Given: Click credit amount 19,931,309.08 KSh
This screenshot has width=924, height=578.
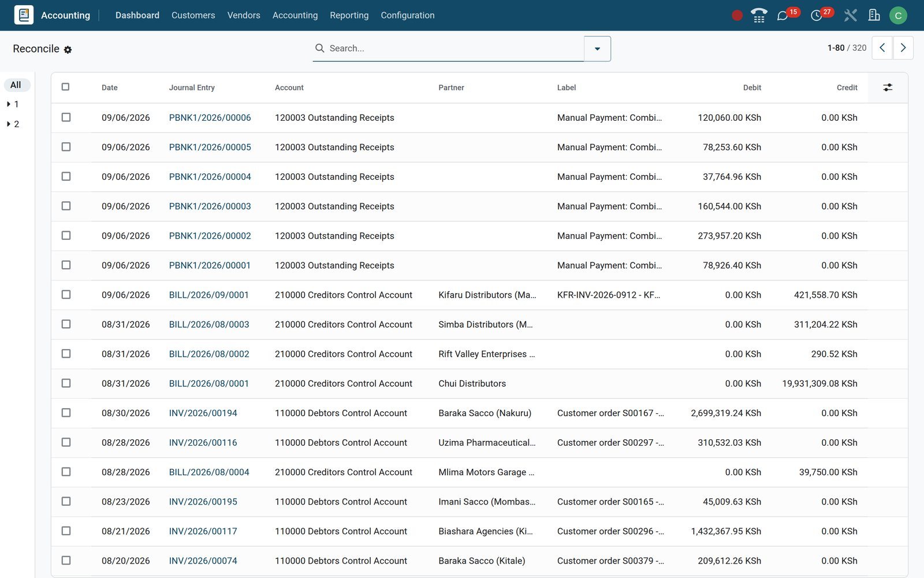Looking at the screenshot, I should (819, 384).
